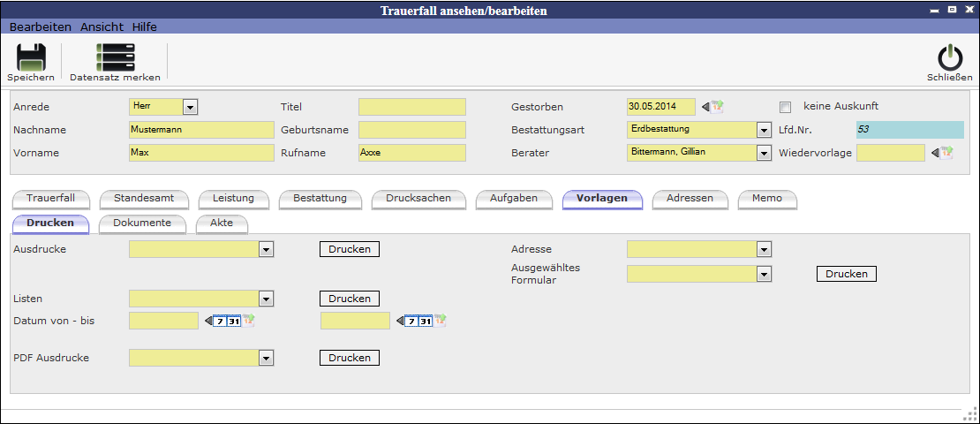The image size is (980, 424).
Task: Switch to the Standesamt tab
Action: [146, 198]
